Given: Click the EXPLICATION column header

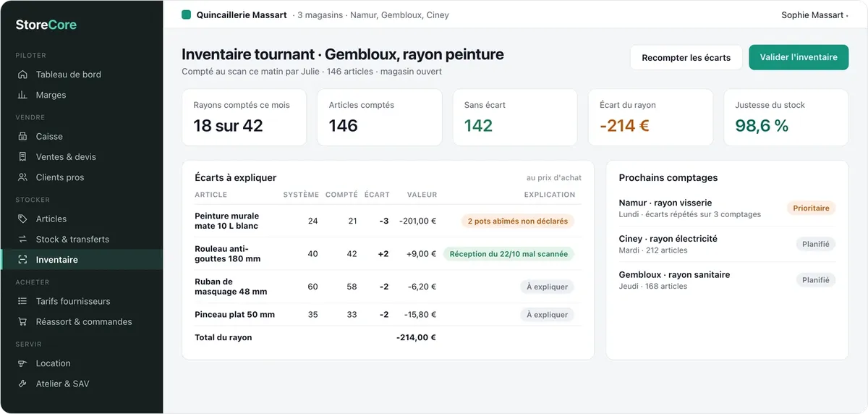Looking at the screenshot, I should click(x=550, y=195).
